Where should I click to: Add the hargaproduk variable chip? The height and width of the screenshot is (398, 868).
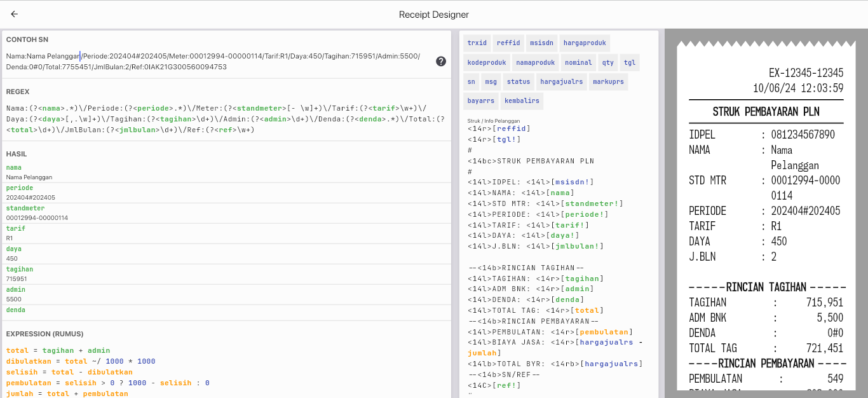tap(585, 43)
